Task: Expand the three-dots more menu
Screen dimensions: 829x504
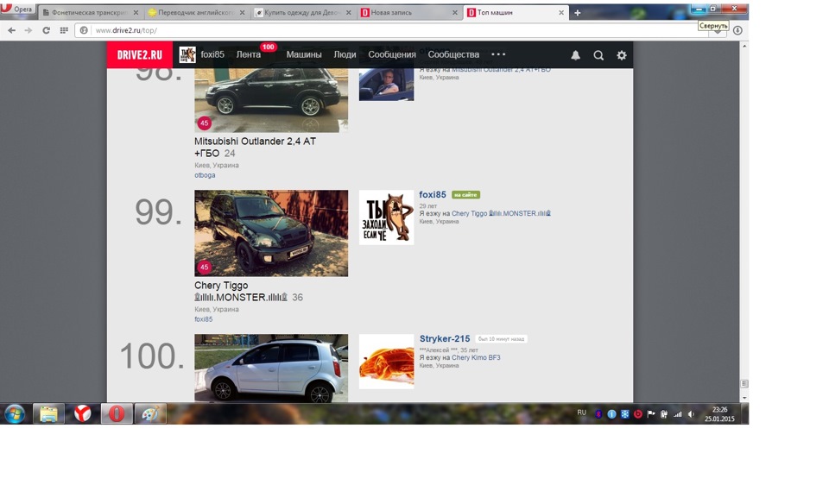Action: point(498,54)
